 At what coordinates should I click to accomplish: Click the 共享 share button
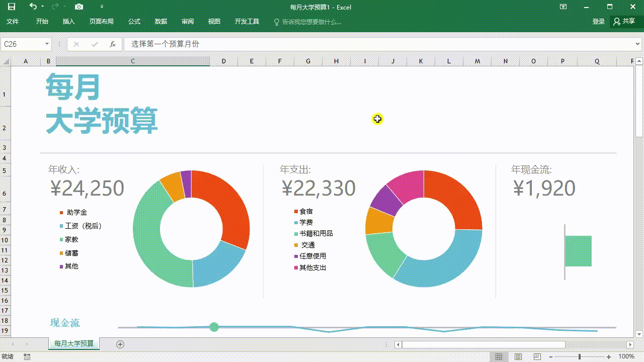624,22
